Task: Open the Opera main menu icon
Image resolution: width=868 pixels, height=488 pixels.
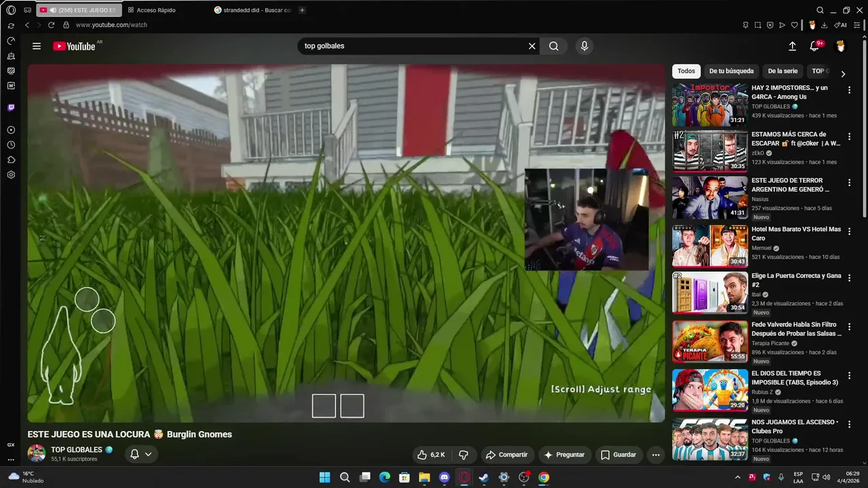Action: click(11, 10)
